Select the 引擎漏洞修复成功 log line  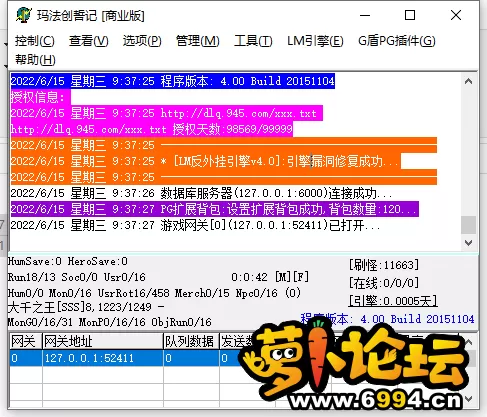click(205, 161)
